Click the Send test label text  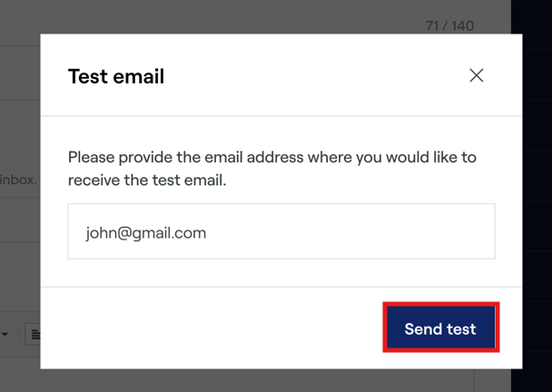440,328
